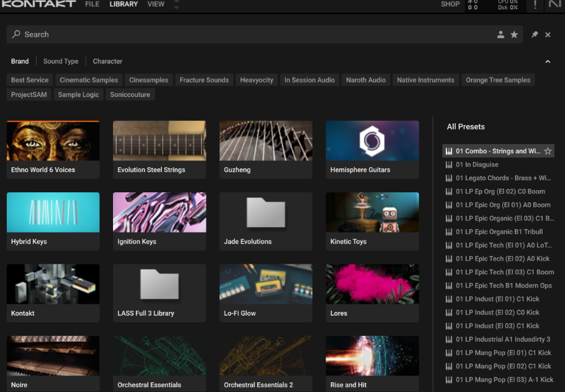
Task: Click instrument icon beside 01 LP Epic Org (El 01)
Action: (448, 205)
